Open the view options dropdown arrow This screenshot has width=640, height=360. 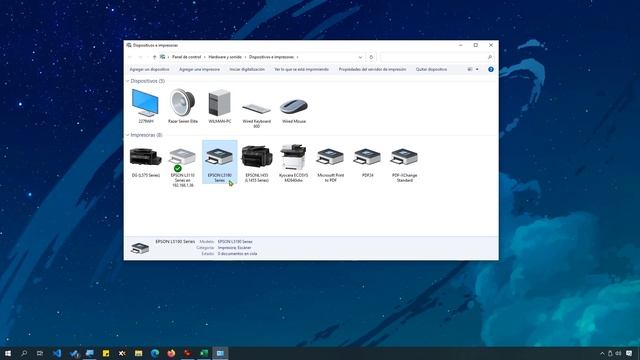477,69
